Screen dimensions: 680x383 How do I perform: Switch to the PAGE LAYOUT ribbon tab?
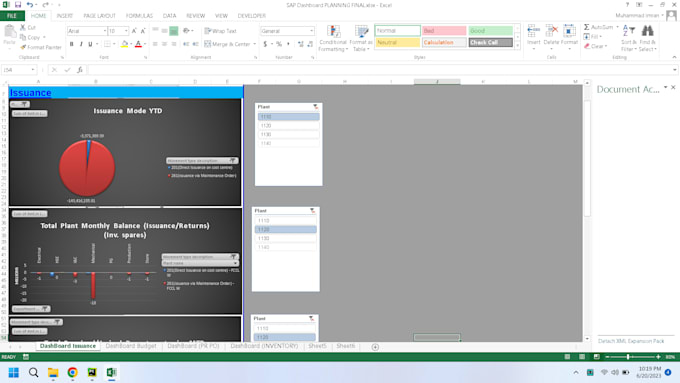coord(99,16)
